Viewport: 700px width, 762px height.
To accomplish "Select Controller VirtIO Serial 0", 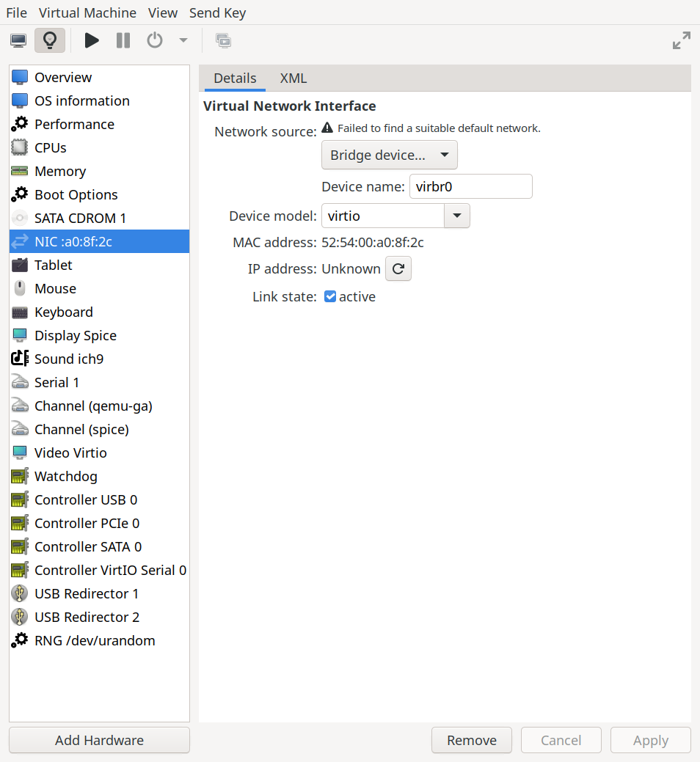I will (x=99, y=570).
